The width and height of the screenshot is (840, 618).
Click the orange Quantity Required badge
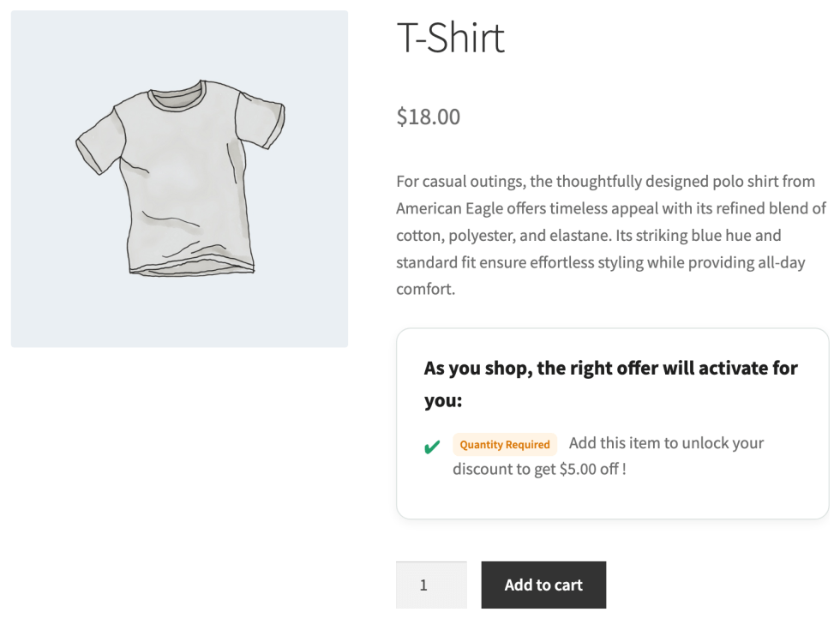(504, 445)
